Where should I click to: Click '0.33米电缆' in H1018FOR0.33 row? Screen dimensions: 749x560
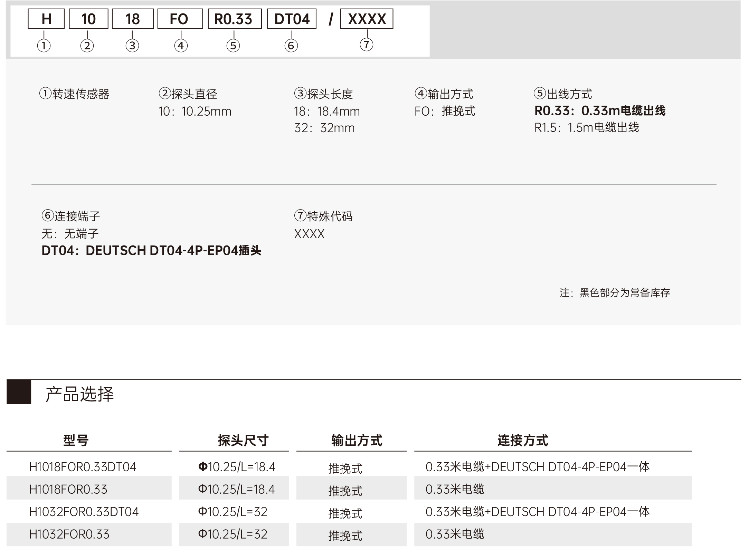click(455, 490)
